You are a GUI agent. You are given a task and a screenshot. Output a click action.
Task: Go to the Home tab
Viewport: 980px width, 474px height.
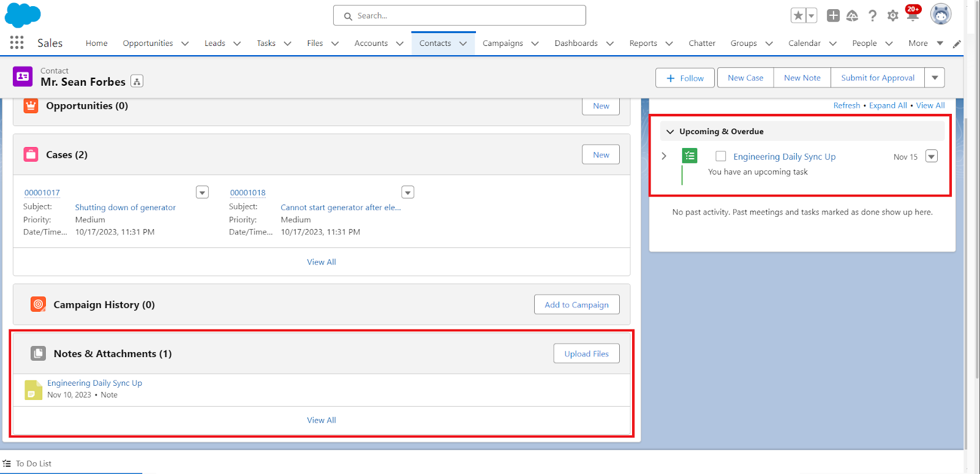pyautogui.click(x=97, y=43)
